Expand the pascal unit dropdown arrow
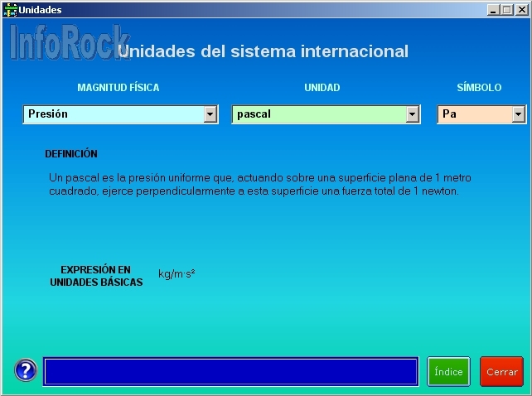Viewport: 532px width, 396px height. point(413,114)
